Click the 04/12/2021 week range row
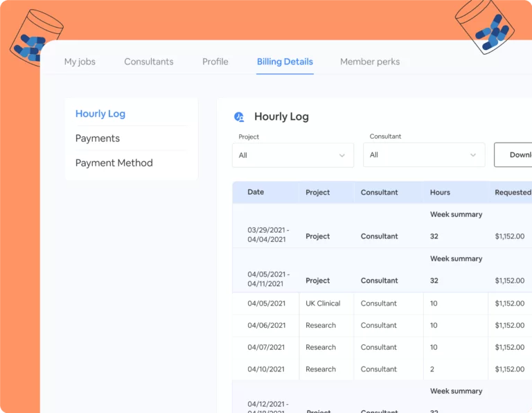 pyautogui.click(x=382, y=396)
